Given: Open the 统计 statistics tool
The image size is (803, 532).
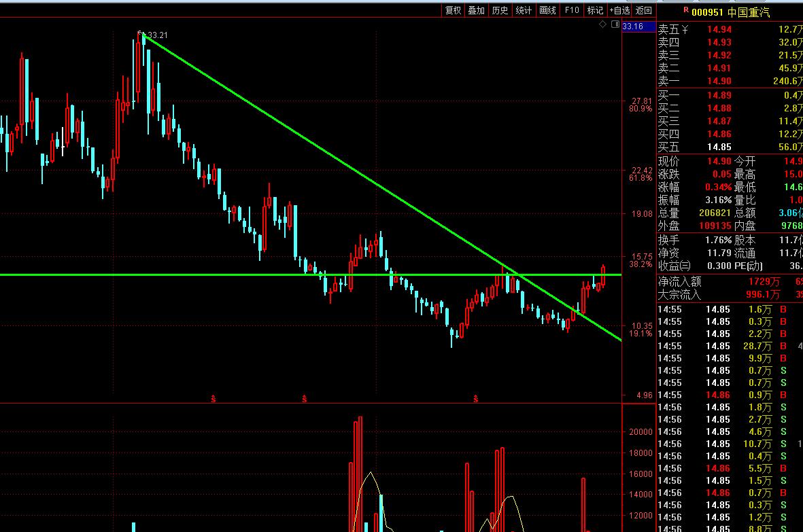Looking at the screenshot, I should [x=524, y=10].
